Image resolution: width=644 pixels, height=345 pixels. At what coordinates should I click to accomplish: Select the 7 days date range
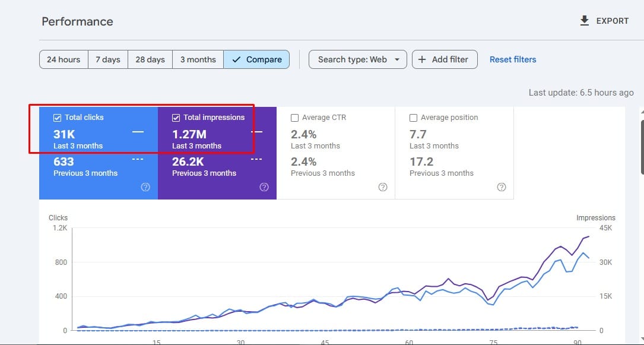tap(108, 59)
